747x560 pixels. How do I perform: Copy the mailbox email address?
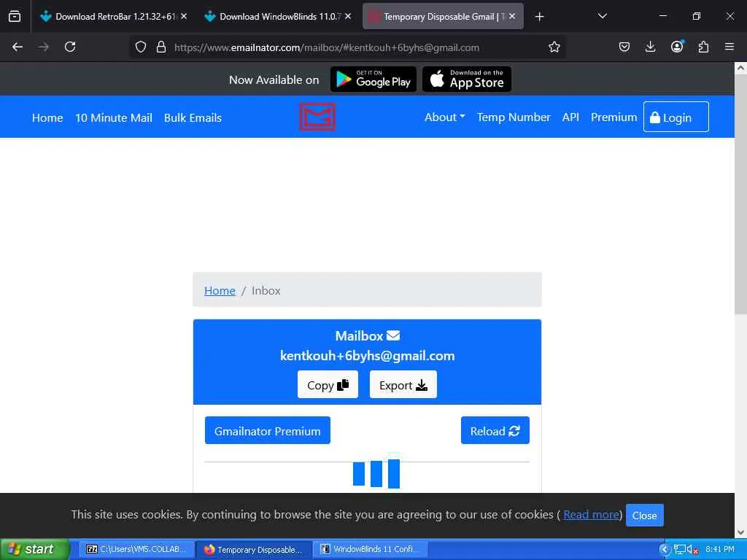tap(328, 384)
